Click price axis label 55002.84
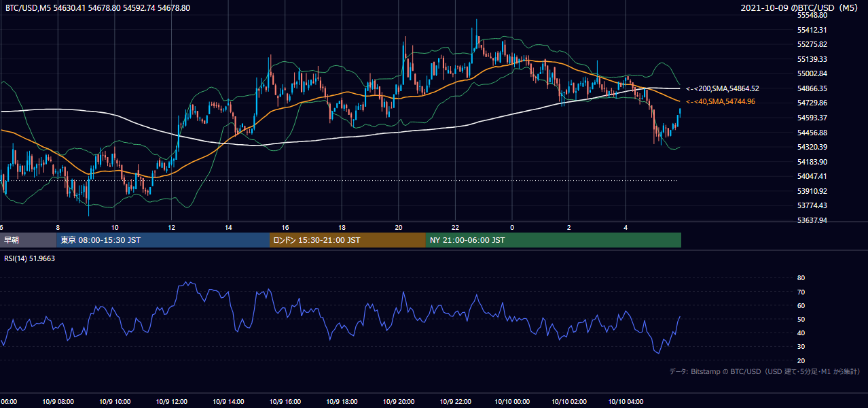The height and width of the screenshot is (408, 868). click(x=812, y=73)
